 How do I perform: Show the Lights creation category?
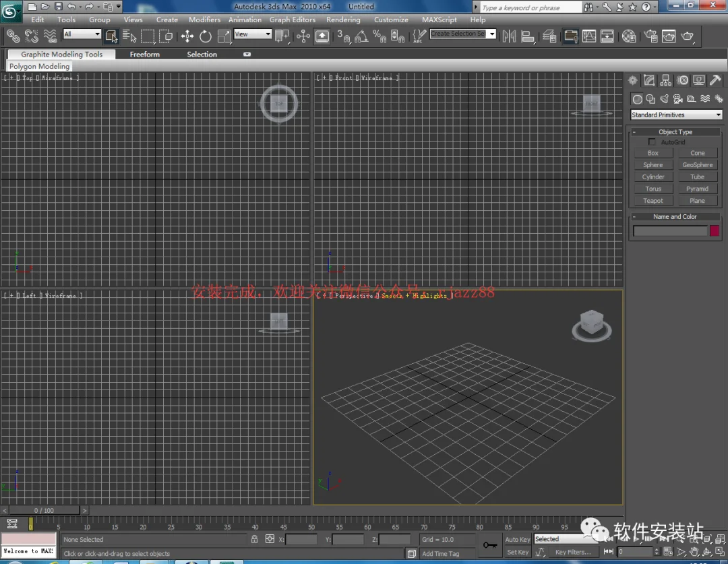click(x=665, y=99)
